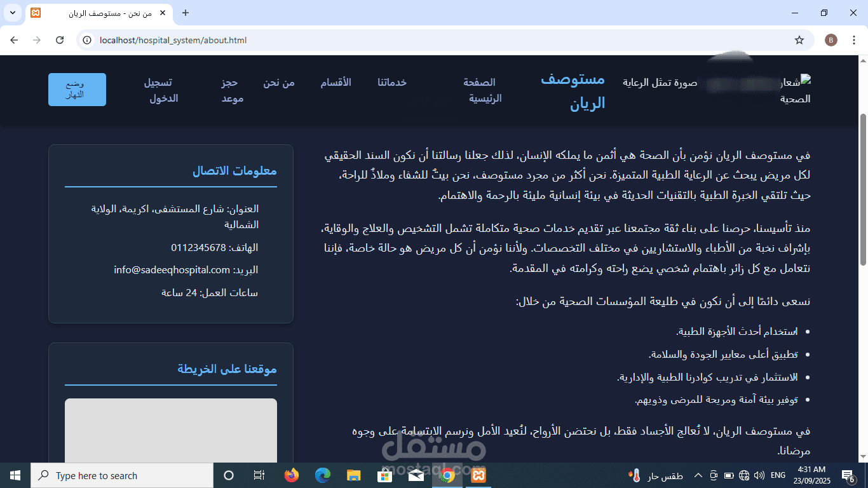The height and width of the screenshot is (488, 868).
Task: Open the طقس حار weather widget
Action: point(655,475)
